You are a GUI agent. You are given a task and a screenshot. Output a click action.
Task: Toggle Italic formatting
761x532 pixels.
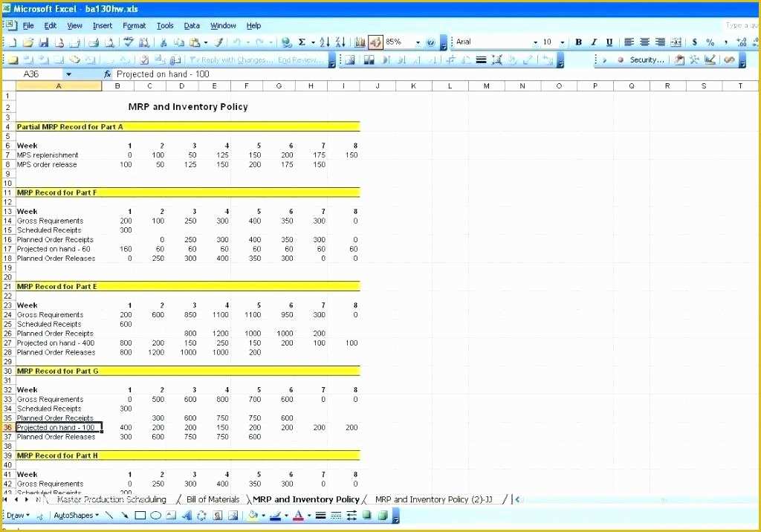594,42
